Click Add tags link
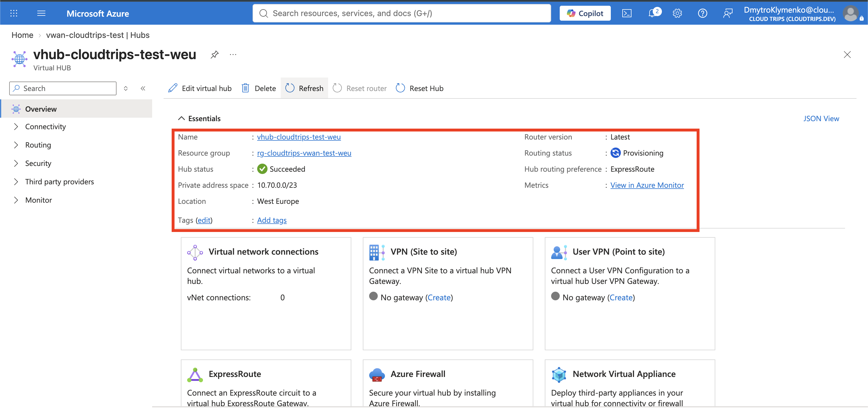The image size is (868, 418). click(272, 220)
